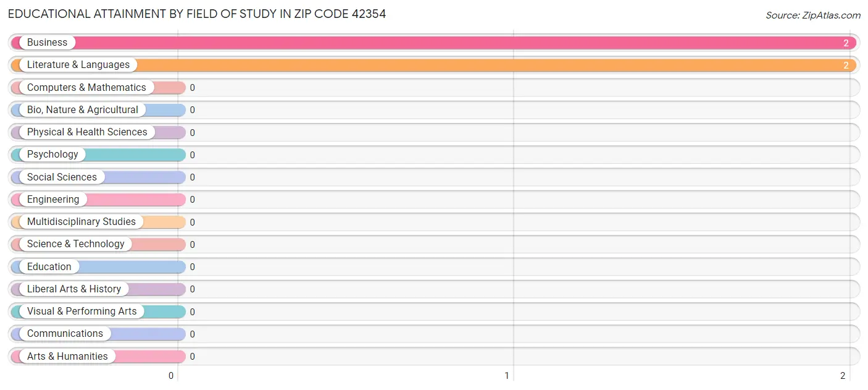Click the 0 value beside Physical & Health Sciences

192,133
